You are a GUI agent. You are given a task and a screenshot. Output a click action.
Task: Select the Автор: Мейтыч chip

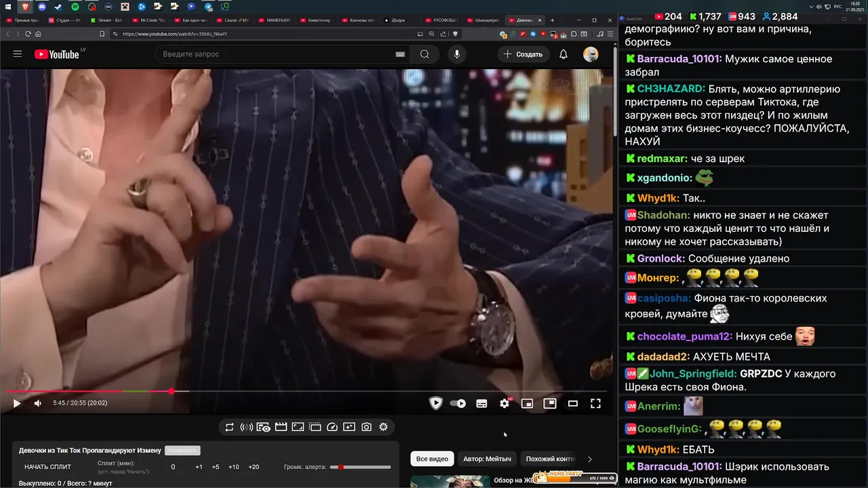pos(487,459)
